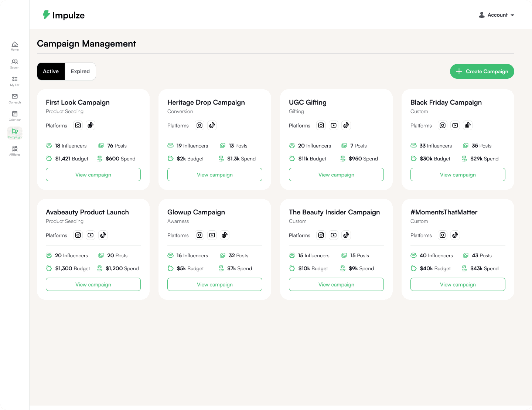Image resolution: width=532 pixels, height=410 pixels.
Task: Click TikTok icon on Heritage Drop Campaign
Action: [212, 125]
